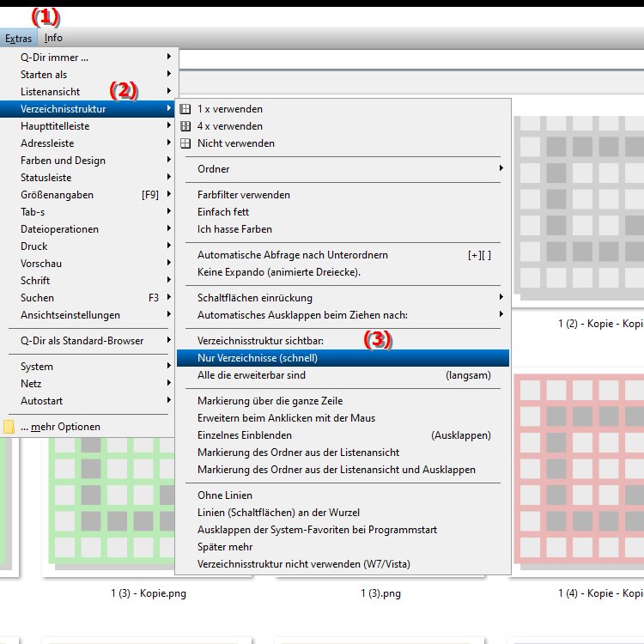
Task: Toggle 'Farbfilter verwenden'
Action: point(343,195)
